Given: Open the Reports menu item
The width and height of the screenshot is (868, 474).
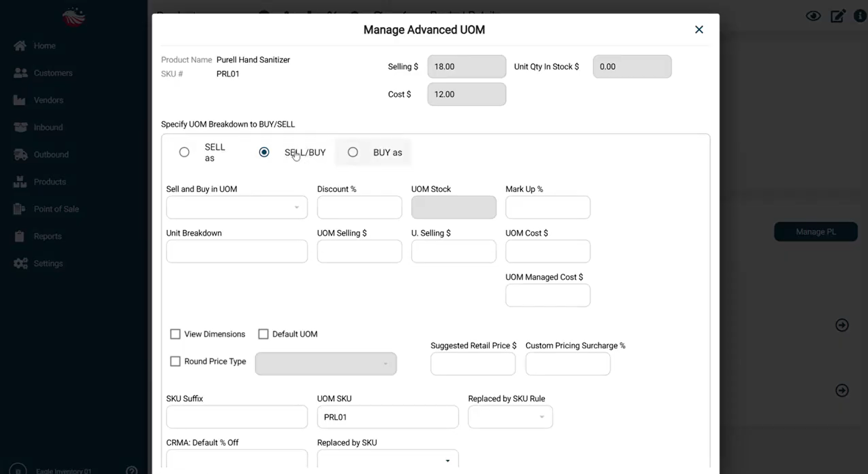Looking at the screenshot, I should [48, 236].
